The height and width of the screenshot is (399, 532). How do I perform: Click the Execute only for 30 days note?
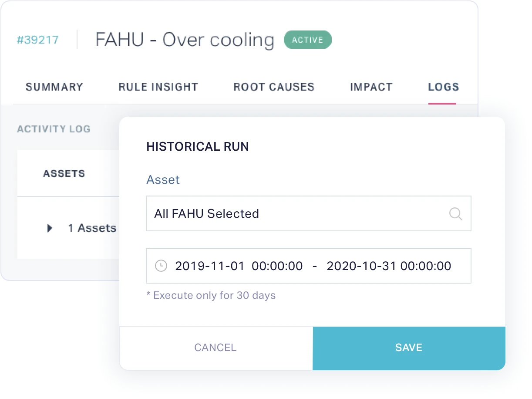pyautogui.click(x=212, y=295)
